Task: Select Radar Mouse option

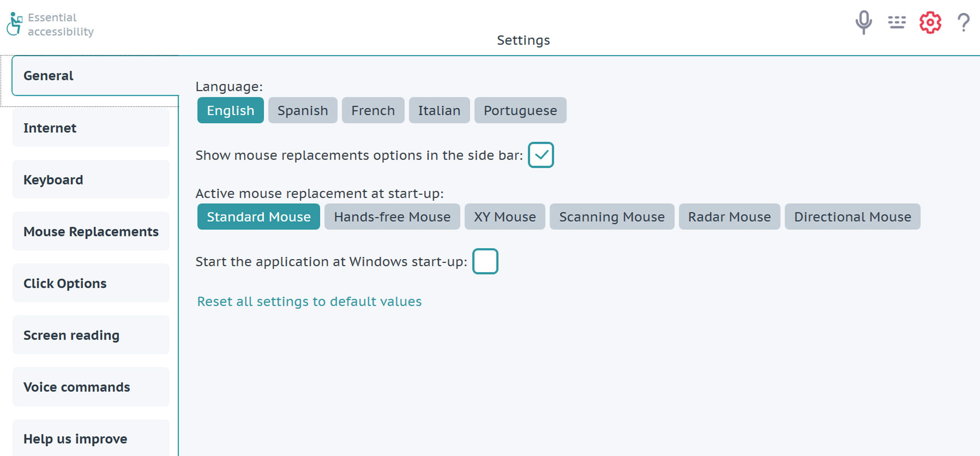Action: (x=729, y=217)
